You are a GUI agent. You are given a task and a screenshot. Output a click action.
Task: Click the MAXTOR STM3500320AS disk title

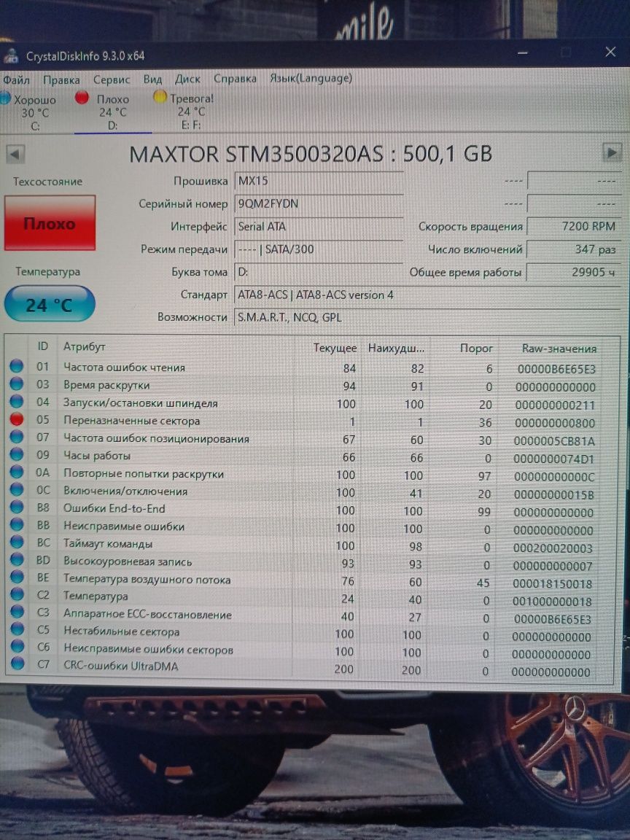coord(311,155)
